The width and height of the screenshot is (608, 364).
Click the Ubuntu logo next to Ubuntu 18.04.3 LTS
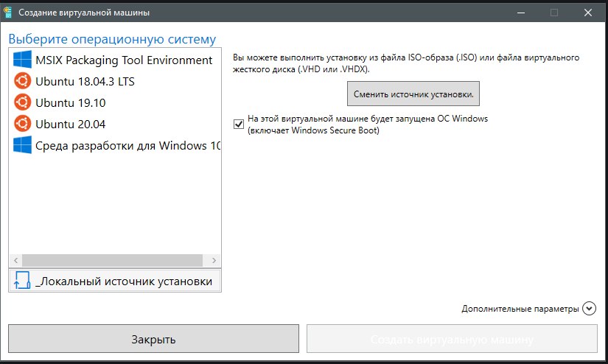(x=22, y=81)
